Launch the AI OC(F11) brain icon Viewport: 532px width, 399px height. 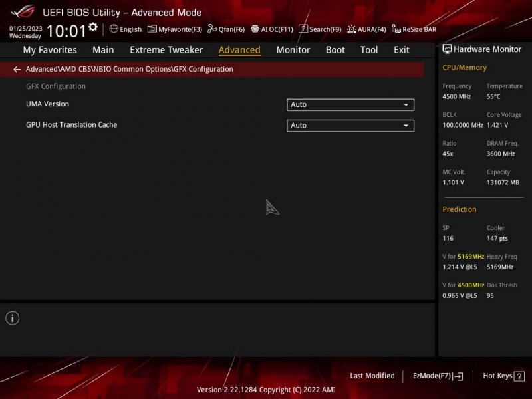click(255, 29)
